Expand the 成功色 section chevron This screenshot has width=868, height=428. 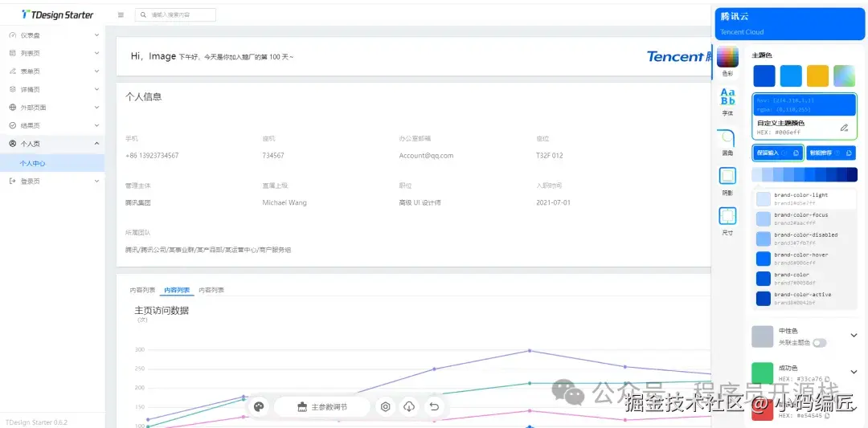pyautogui.click(x=854, y=372)
